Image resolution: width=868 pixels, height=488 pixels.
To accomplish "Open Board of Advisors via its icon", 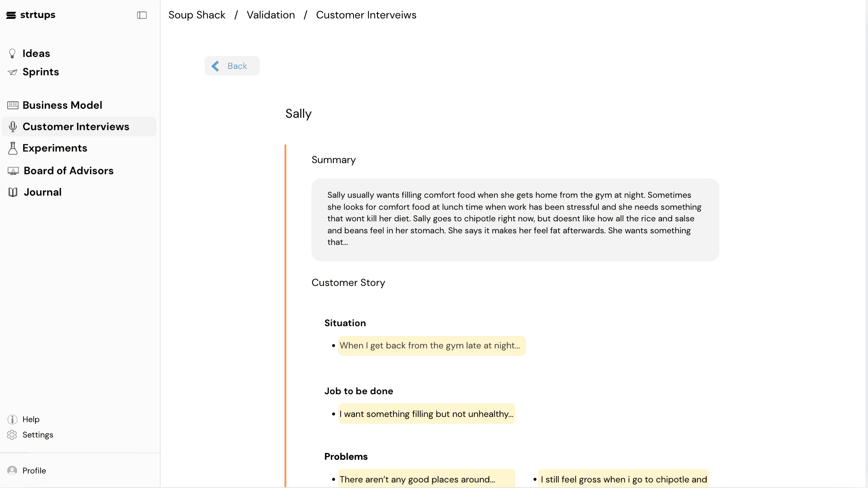I will [12, 170].
